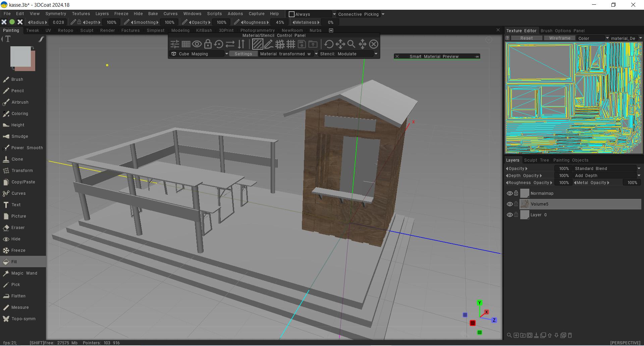
Task: Click the stencil lock icon
Action: click(x=208, y=44)
